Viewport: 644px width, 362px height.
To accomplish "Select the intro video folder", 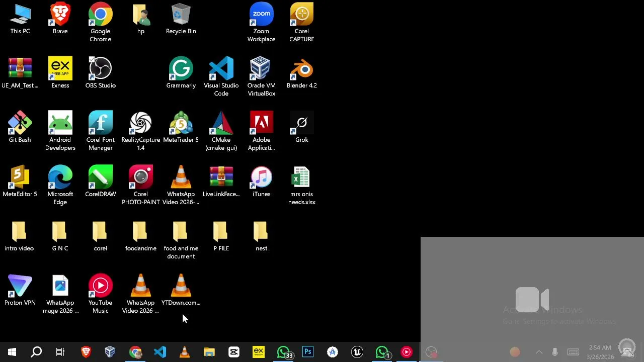I will [19, 236].
